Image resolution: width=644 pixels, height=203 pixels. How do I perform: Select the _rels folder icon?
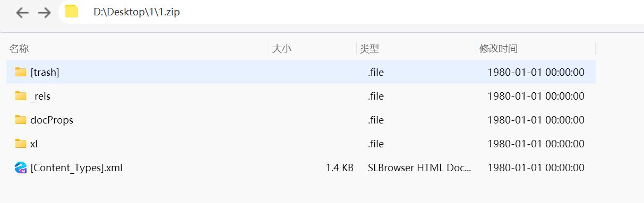[21, 96]
